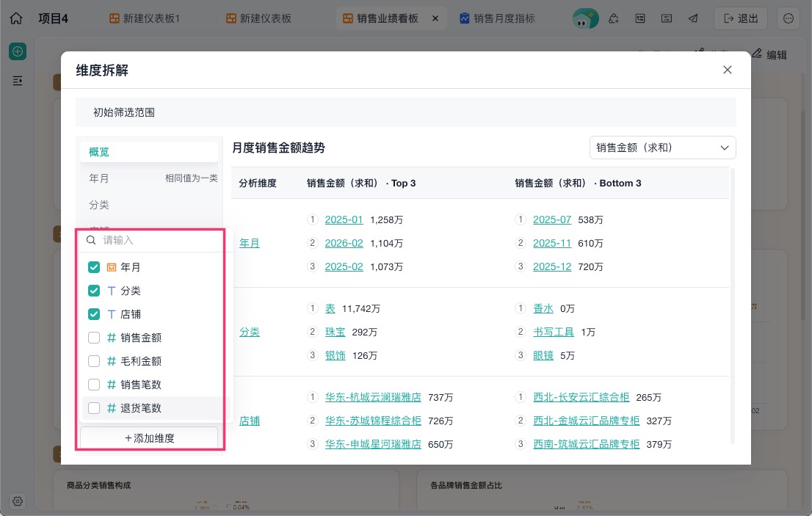Close the 销售业绩看板 tab

pos(435,18)
